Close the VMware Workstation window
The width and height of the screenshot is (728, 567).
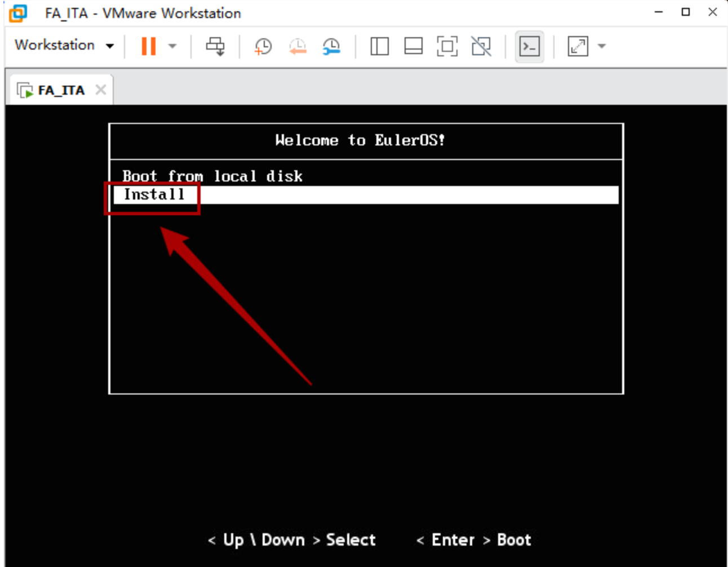pos(713,12)
